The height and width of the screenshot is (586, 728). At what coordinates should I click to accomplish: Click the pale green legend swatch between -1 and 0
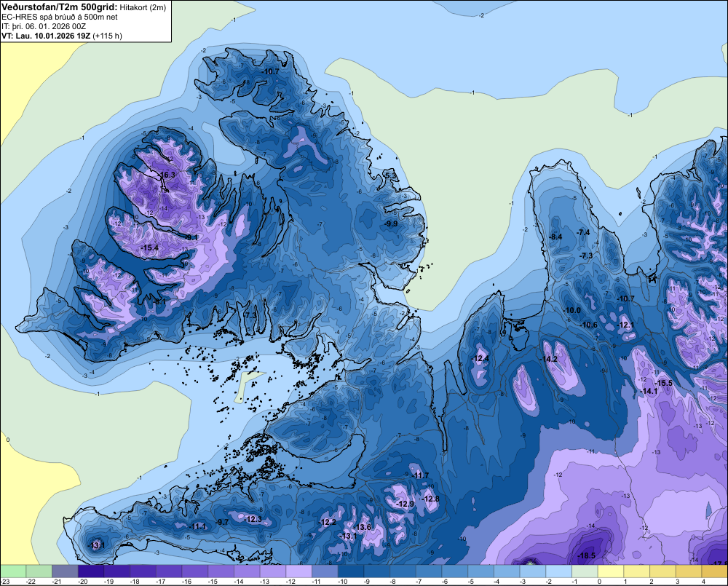click(x=585, y=571)
